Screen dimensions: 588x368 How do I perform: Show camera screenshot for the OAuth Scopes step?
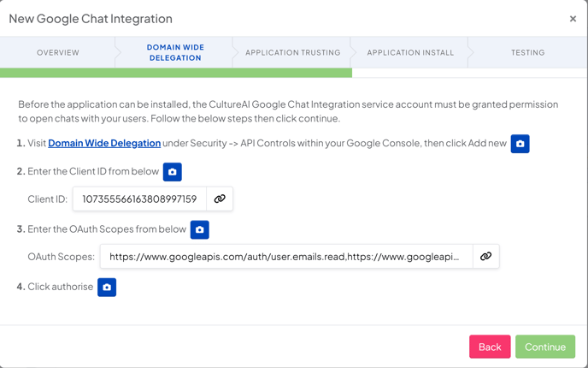tap(199, 230)
